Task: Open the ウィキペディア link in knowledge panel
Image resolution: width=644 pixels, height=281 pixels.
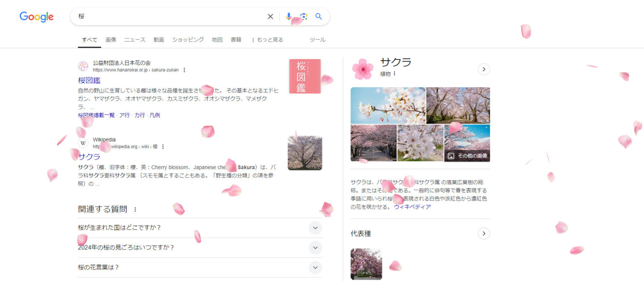Action: [412, 207]
